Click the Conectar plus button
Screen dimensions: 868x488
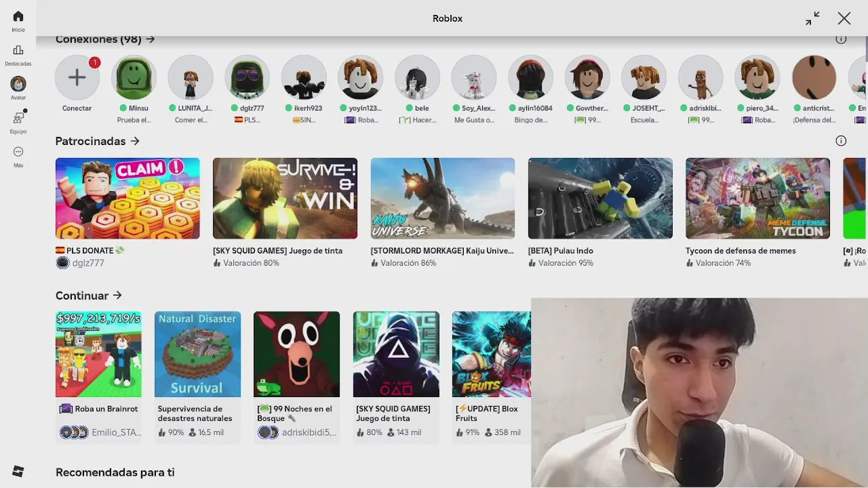[x=77, y=77]
